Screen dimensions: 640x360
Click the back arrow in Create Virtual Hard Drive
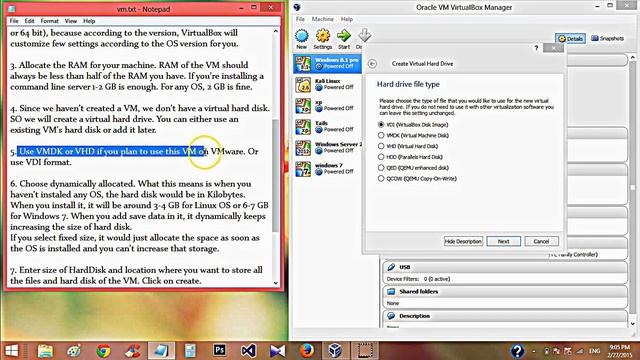point(372,64)
